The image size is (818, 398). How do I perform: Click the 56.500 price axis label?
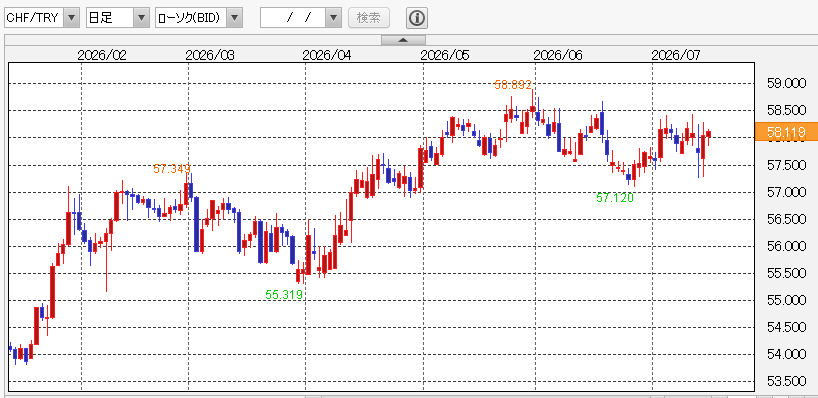tap(786, 220)
